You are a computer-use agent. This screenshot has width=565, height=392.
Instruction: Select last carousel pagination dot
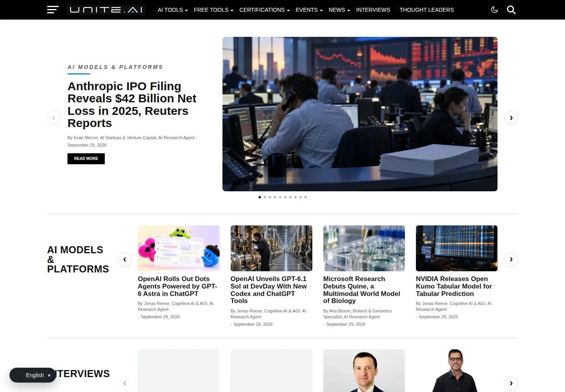306,197
